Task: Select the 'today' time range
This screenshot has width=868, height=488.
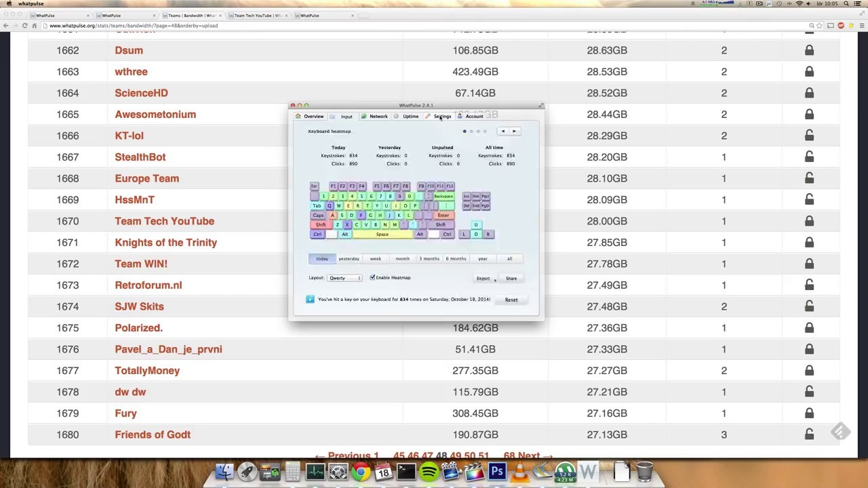Action: click(x=322, y=259)
